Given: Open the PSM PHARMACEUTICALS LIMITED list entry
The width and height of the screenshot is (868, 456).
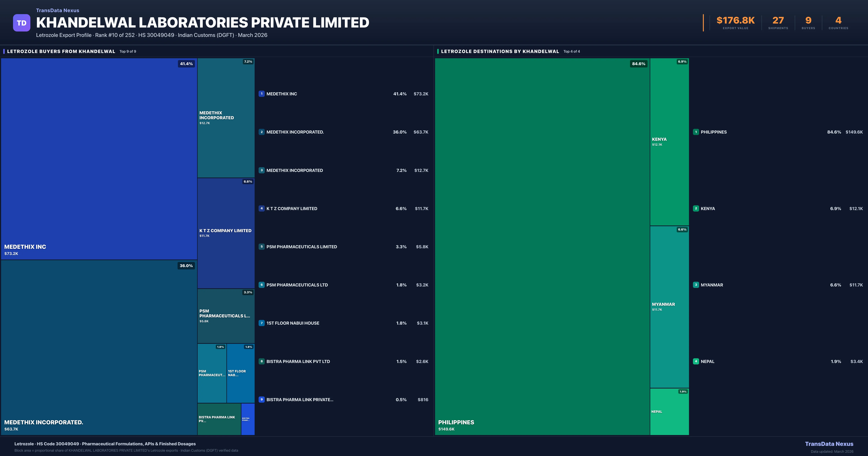Looking at the screenshot, I should pos(302,247).
